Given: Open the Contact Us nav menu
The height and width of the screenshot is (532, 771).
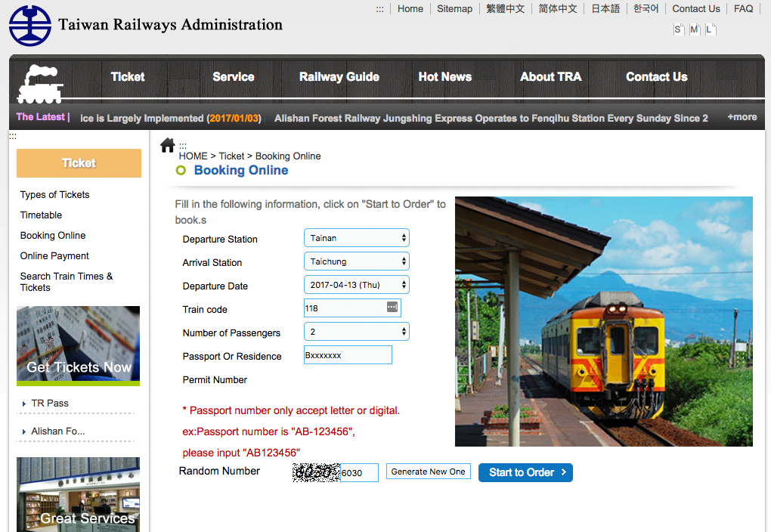Looking at the screenshot, I should coord(656,77).
